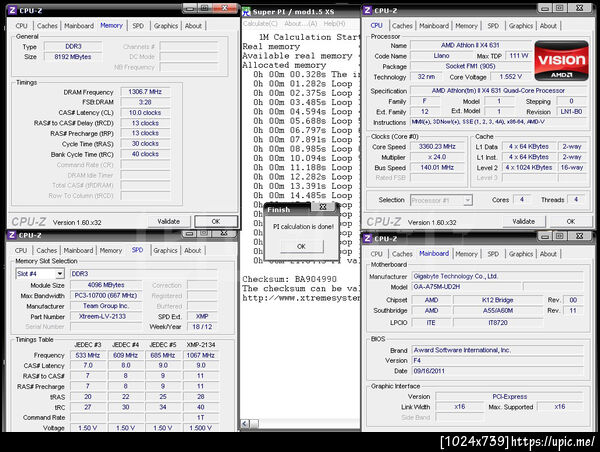Click the Super PI title bar icon

pos(246,12)
